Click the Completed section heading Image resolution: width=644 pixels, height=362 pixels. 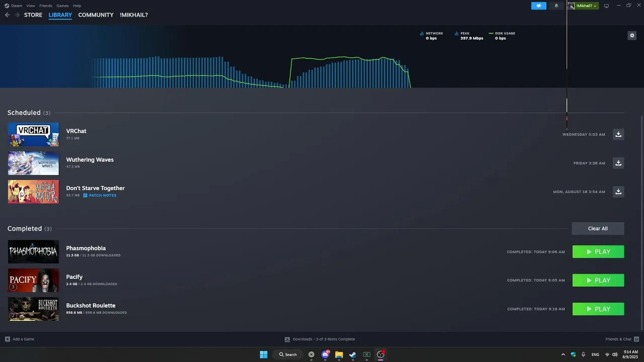pyautogui.click(x=25, y=228)
